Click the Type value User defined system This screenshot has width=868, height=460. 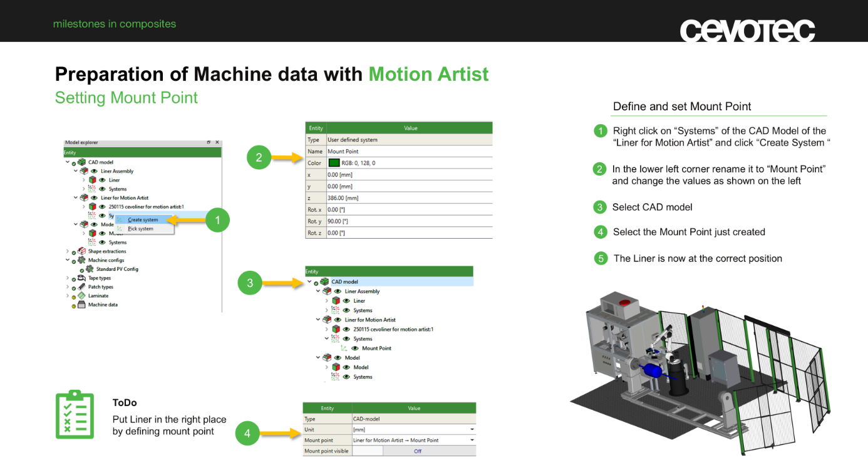[x=409, y=140]
